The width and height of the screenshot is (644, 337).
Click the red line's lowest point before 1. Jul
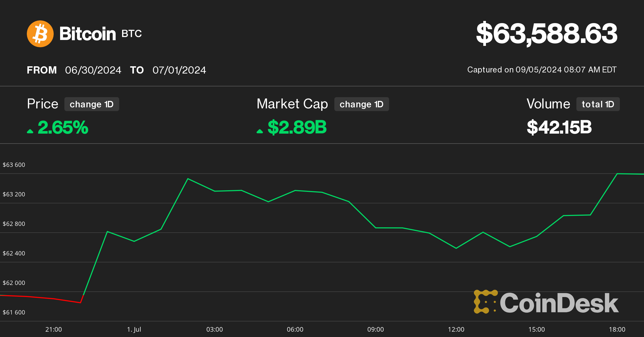(80, 302)
